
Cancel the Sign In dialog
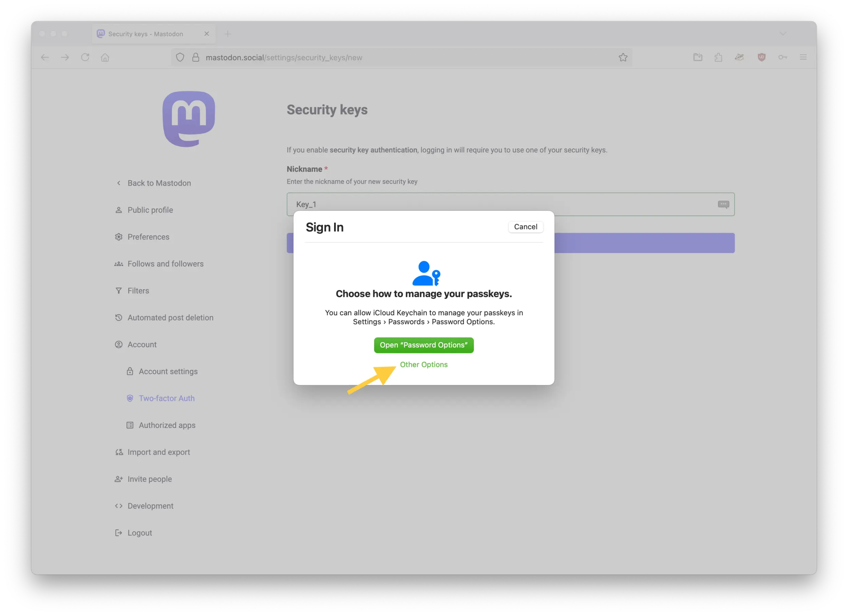click(x=525, y=227)
